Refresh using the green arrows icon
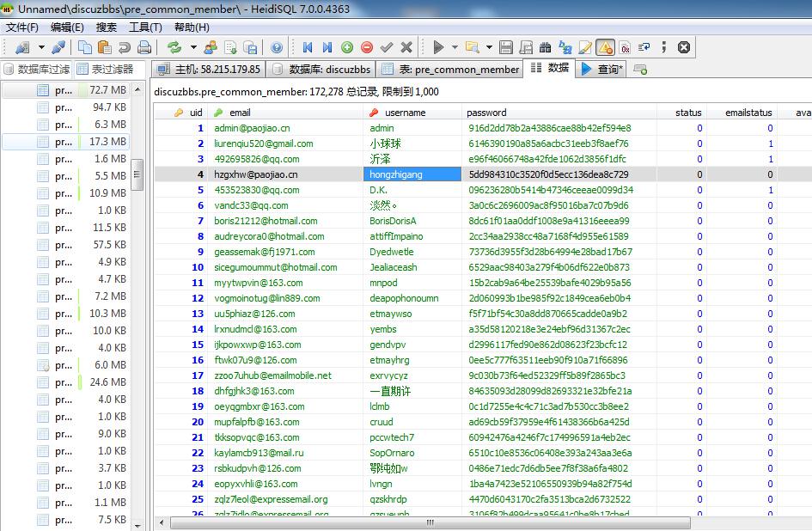Viewport: 812px width, 531px height. pos(174,47)
